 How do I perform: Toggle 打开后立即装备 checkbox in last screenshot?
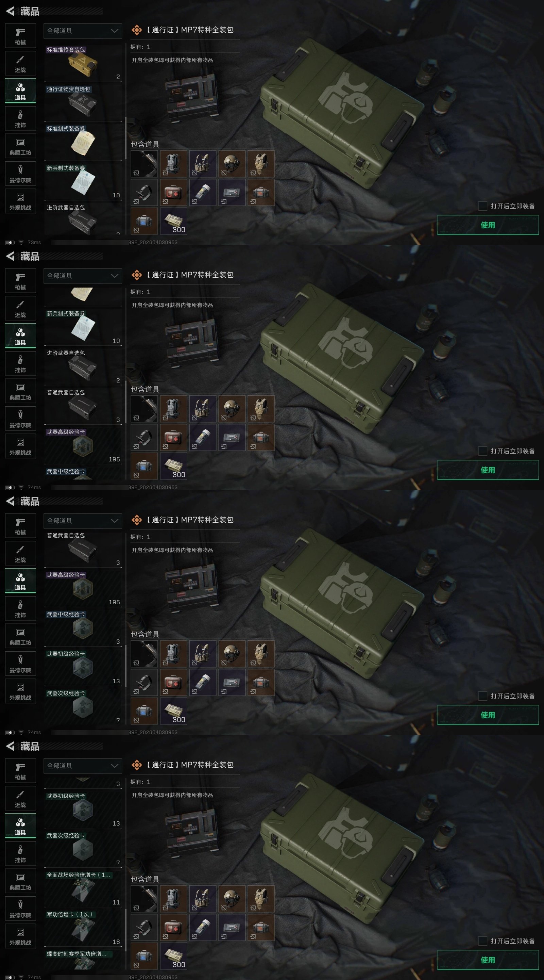[x=482, y=941]
